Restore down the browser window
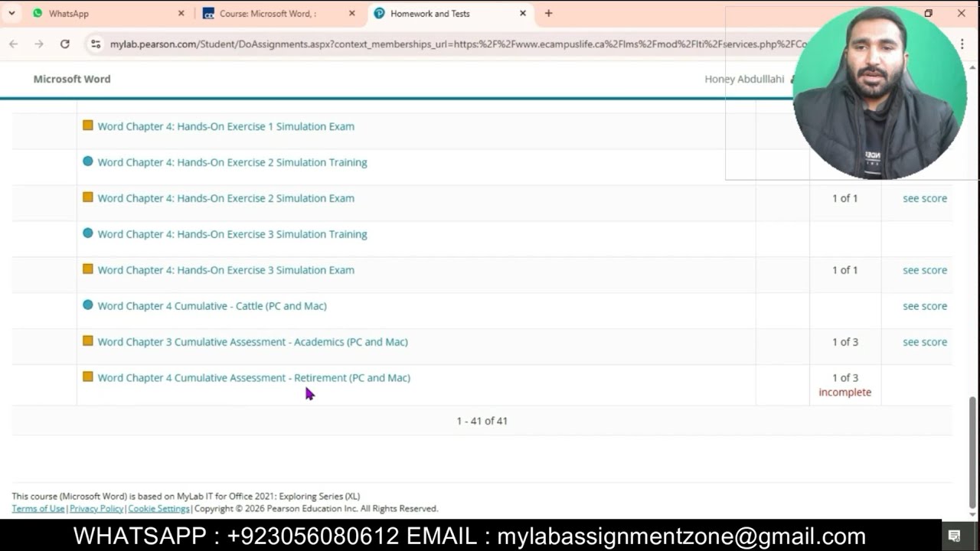 [x=928, y=13]
